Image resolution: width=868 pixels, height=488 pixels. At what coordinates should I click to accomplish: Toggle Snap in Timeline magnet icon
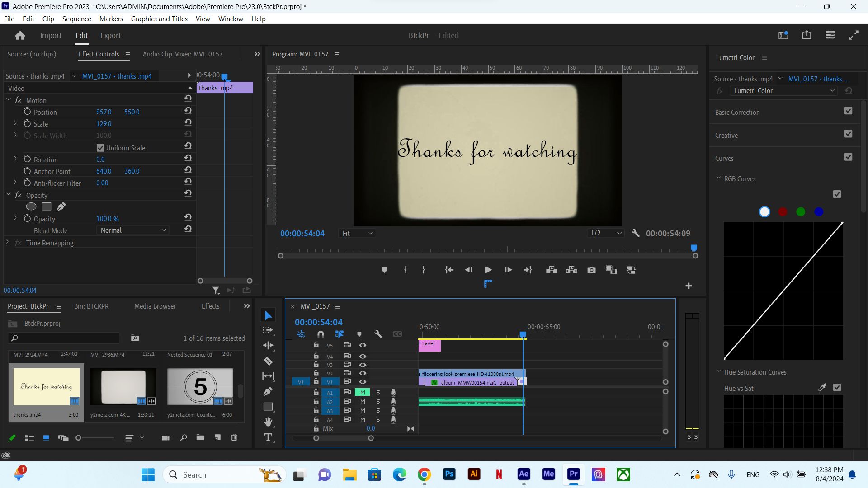click(321, 334)
